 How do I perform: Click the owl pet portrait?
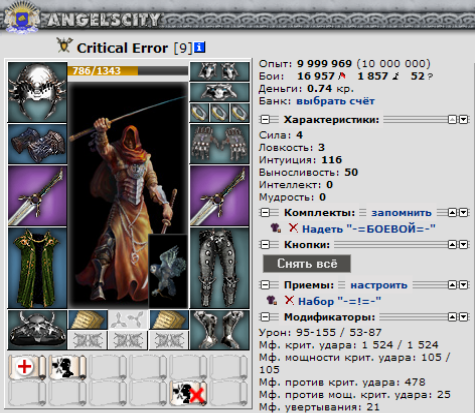(x=168, y=271)
